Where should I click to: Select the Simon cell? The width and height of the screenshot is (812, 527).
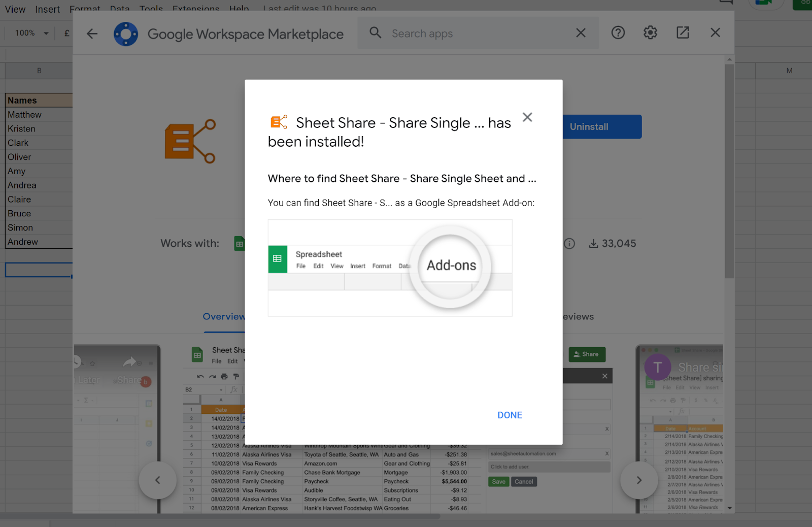[39, 228]
